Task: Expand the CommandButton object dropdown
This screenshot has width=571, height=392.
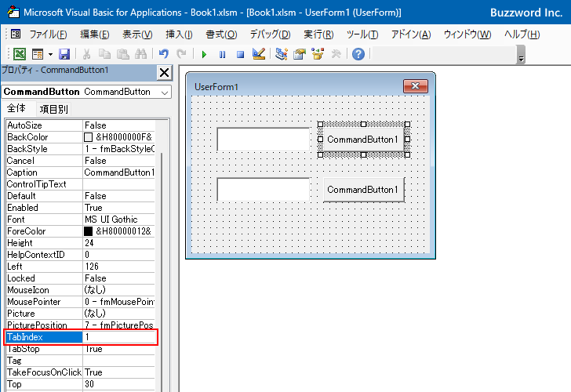Action: pyautogui.click(x=165, y=93)
